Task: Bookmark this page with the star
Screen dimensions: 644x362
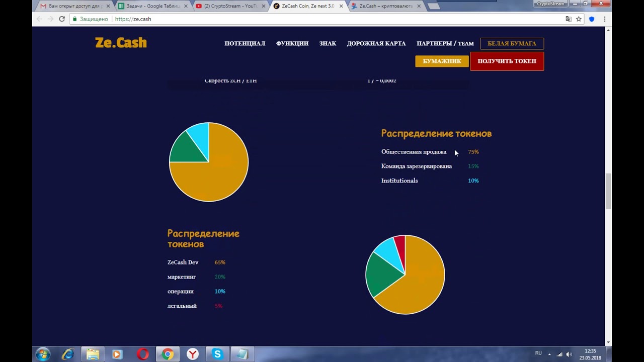Action: coord(579,19)
